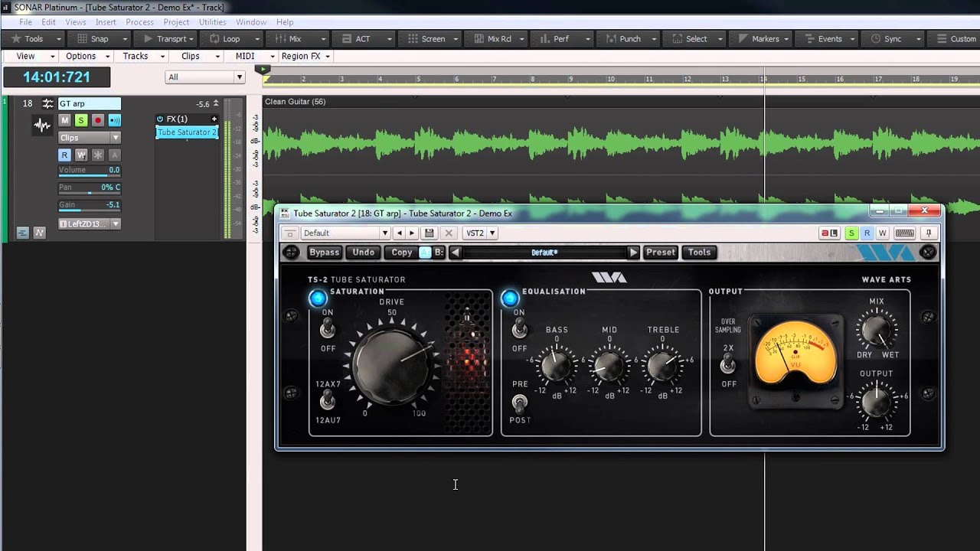Click the audio waveform track icon
The image size is (980, 551).
click(x=42, y=126)
